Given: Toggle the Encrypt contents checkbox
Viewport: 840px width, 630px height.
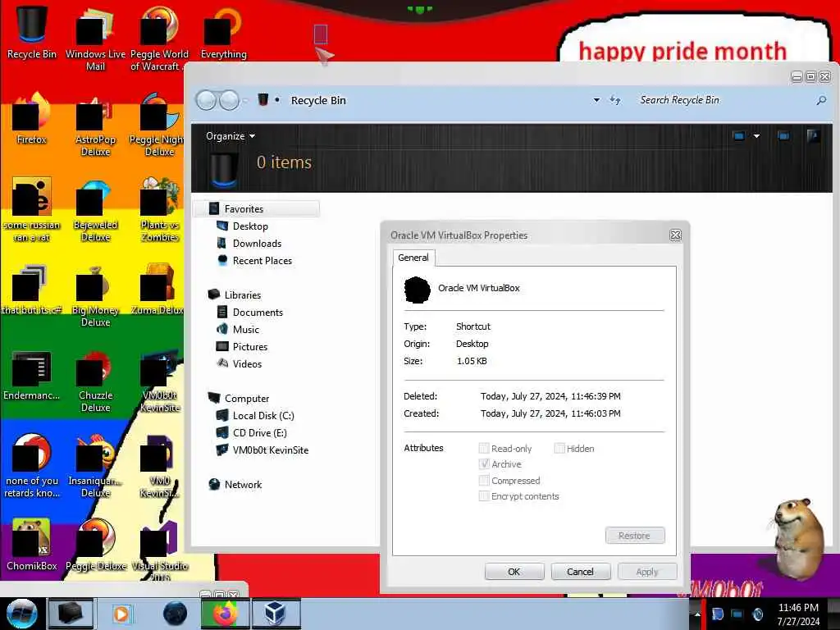Looking at the screenshot, I should click(x=484, y=496).
